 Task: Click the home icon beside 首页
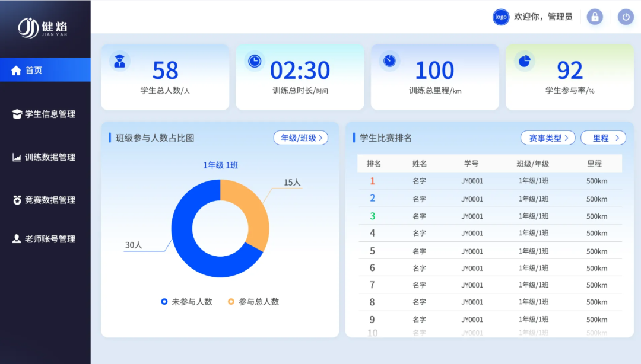coord(16,71)
